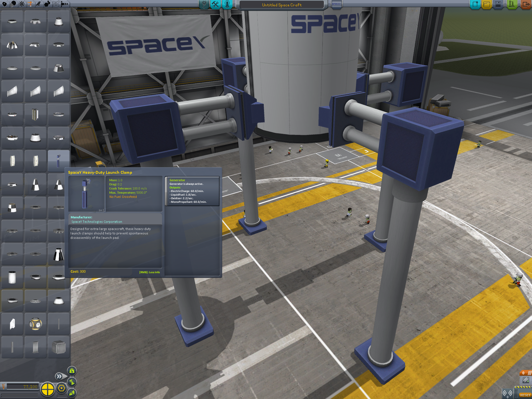Switch to Crew assignment mode
Image resolution: width=532 pixels, height=399 pixels.
pyautogui.click(x=227, y=4)
